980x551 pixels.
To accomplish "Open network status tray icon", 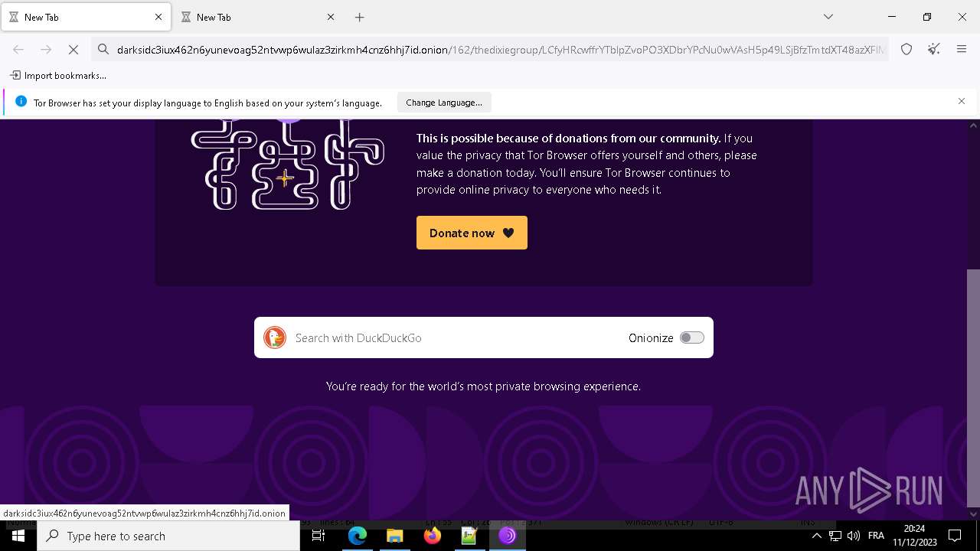I will (835, 536).
